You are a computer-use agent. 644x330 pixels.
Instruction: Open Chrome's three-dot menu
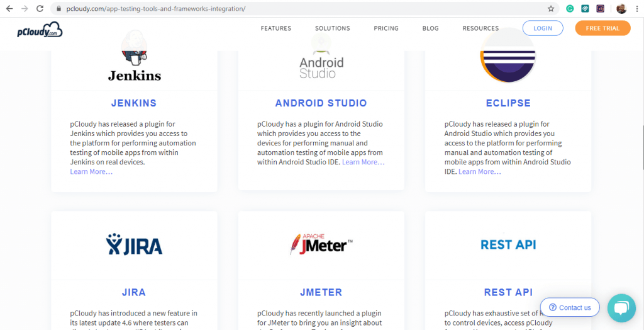click(x=636, y=9)
